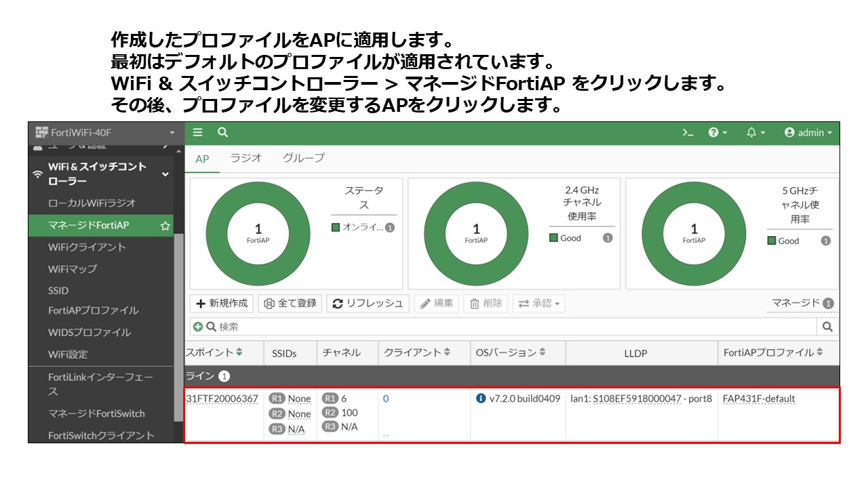The width and height of the screenshot is (868, 488).
Task: Click オンライン legend green swatch
Action: click(x=336, y=227)
